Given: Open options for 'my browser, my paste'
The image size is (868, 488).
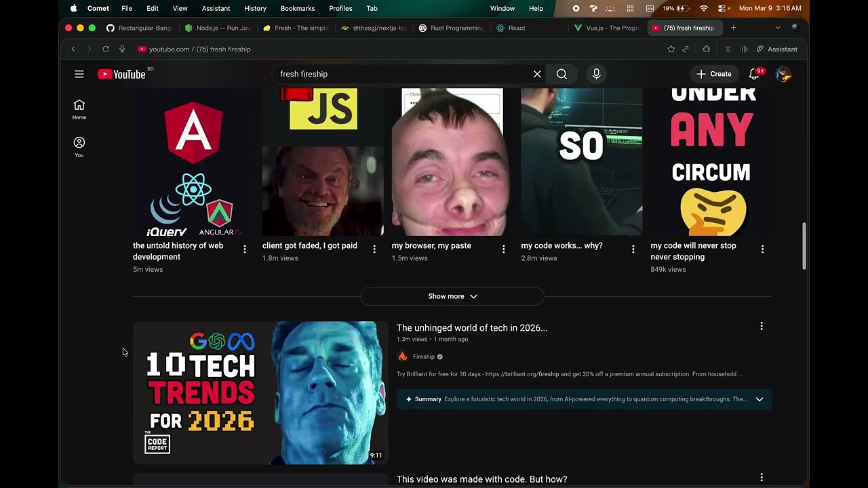Looking at the screenshot, I should click(x=504, y=249).
